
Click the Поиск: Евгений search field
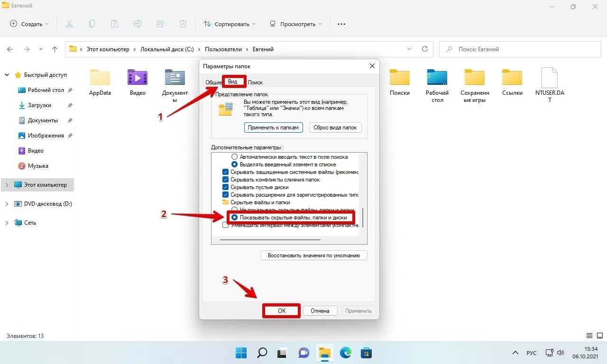pos(519,49)
